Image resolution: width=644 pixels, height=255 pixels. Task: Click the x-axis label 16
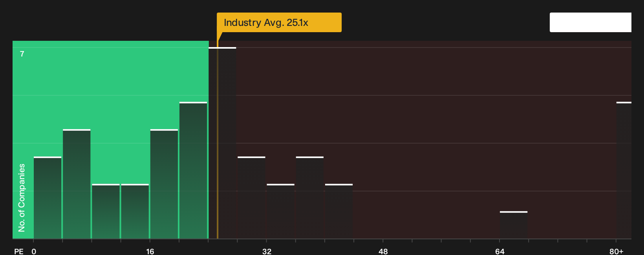click(150, 251)
